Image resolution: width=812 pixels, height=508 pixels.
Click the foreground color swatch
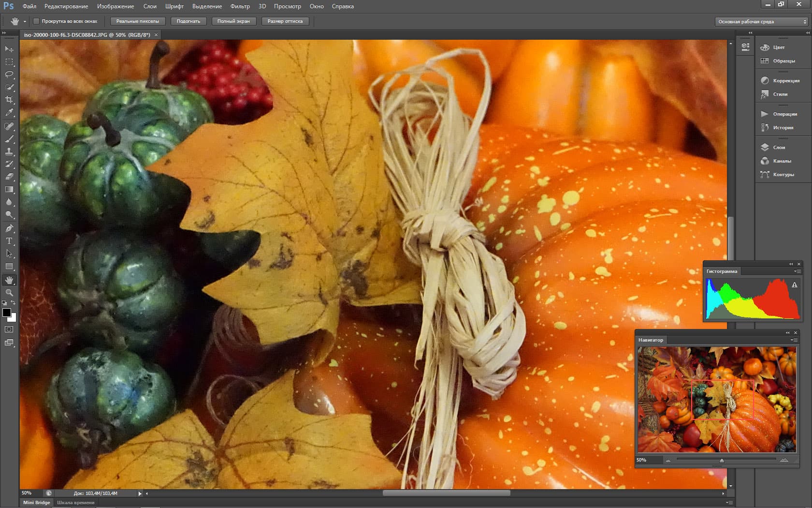coord(7,313)
